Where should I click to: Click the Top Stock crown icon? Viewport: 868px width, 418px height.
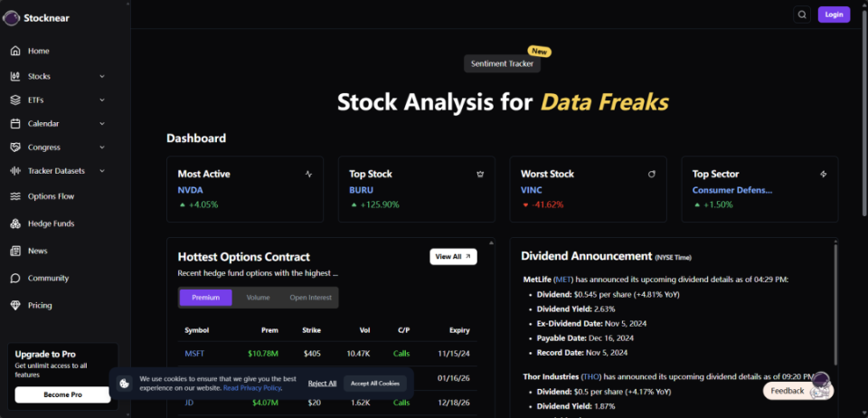click(480, 174)
